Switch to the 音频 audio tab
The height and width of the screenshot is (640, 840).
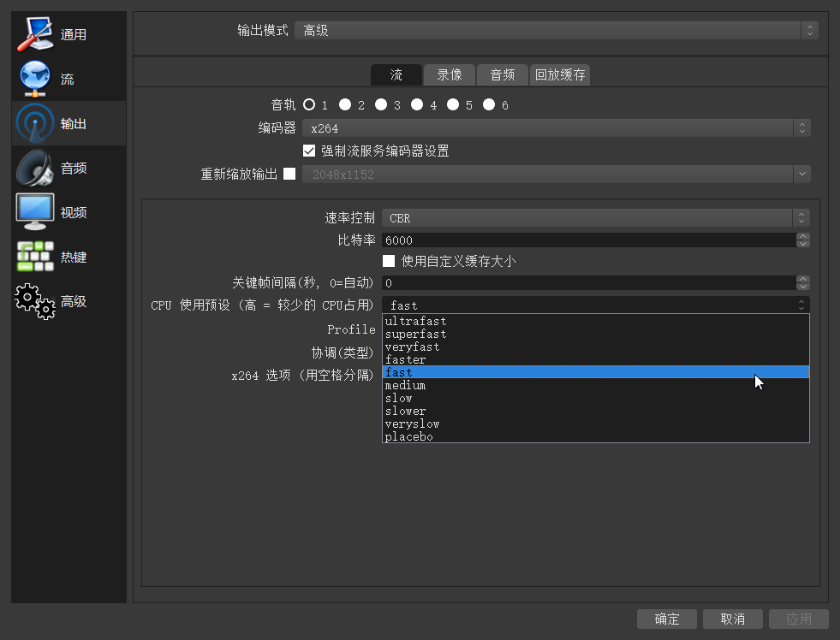[x=503, y=75]
